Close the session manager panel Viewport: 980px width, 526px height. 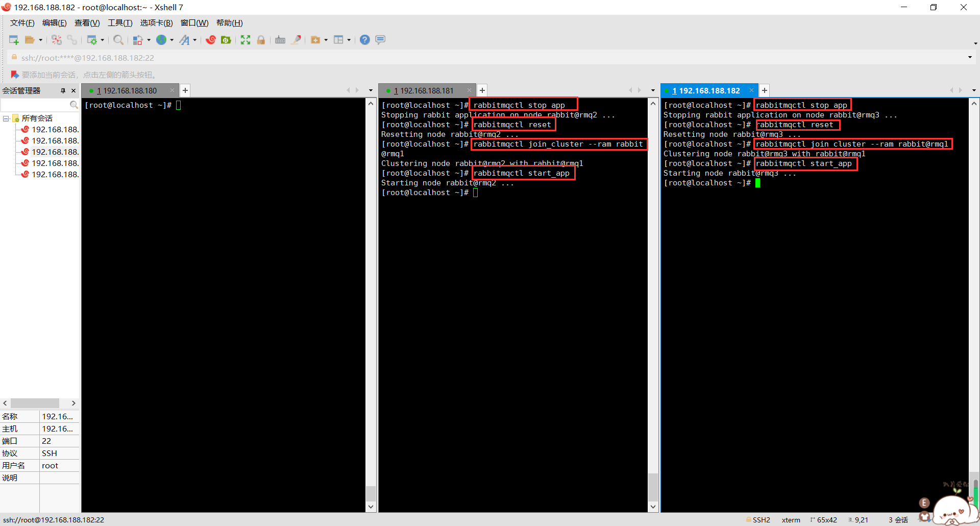(x=73, y=90)
